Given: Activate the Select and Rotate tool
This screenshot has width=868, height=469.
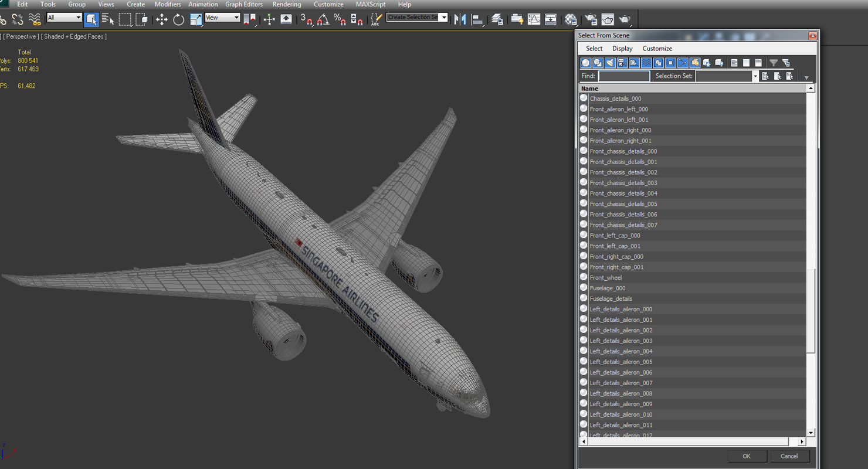Looking at the screenshot, I should pos(178,19).
